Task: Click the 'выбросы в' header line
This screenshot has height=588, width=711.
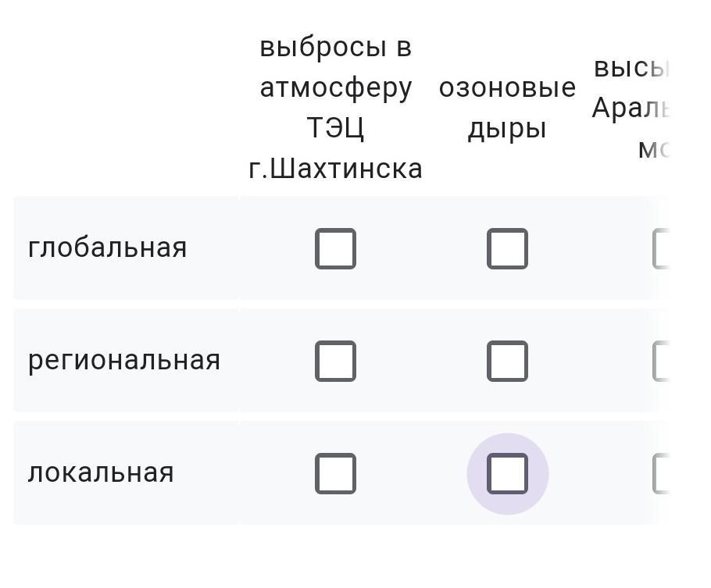Action: pos(335,47)
